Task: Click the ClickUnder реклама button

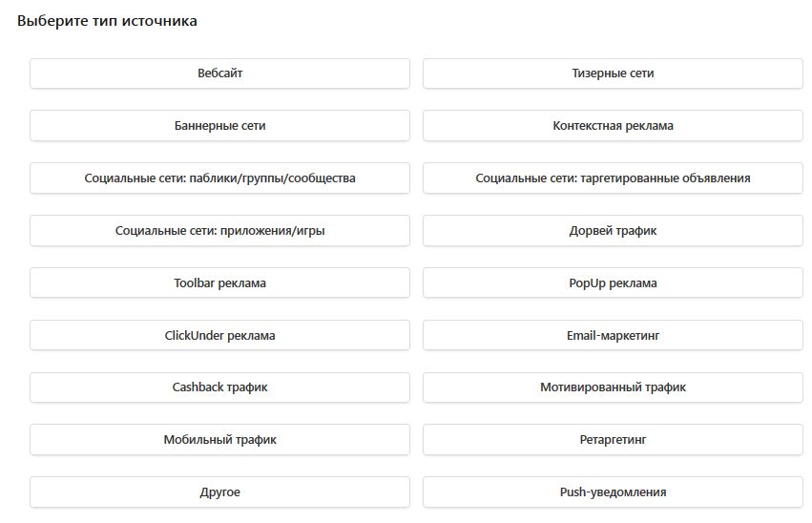Action: [x=219, y=336]
